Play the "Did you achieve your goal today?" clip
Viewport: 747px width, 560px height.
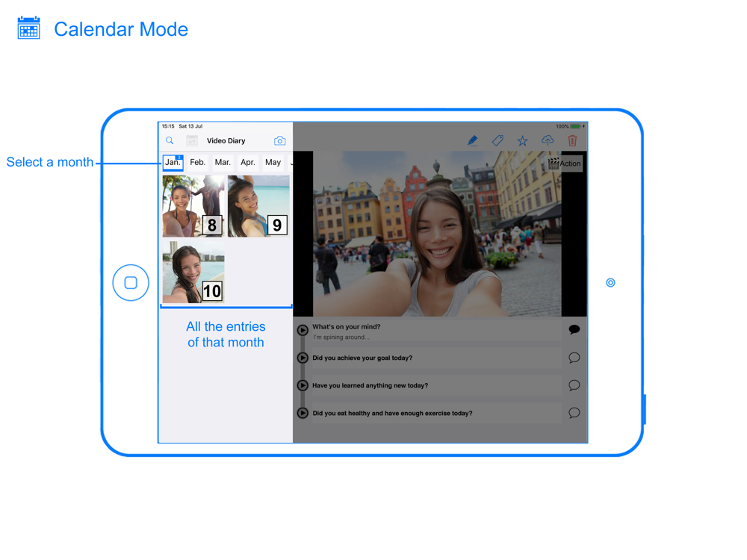click(303, 358)
